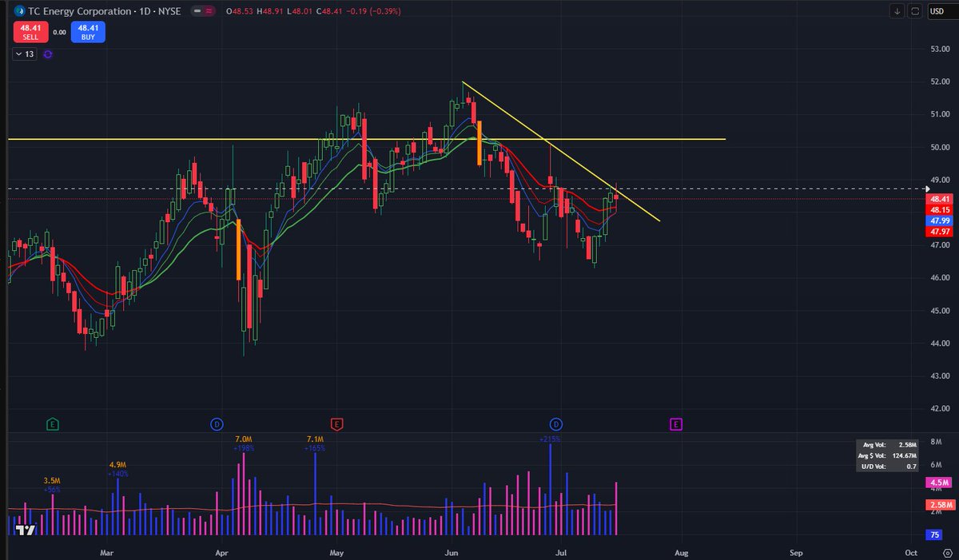Viewport: 959px width, 560px height.
Task: Click the Mar date axis label
Action: click(107, 552)
